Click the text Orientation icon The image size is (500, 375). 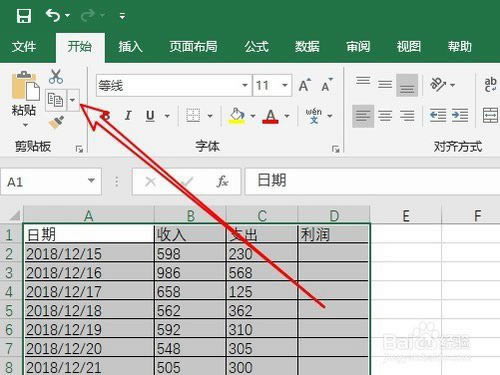438,85
